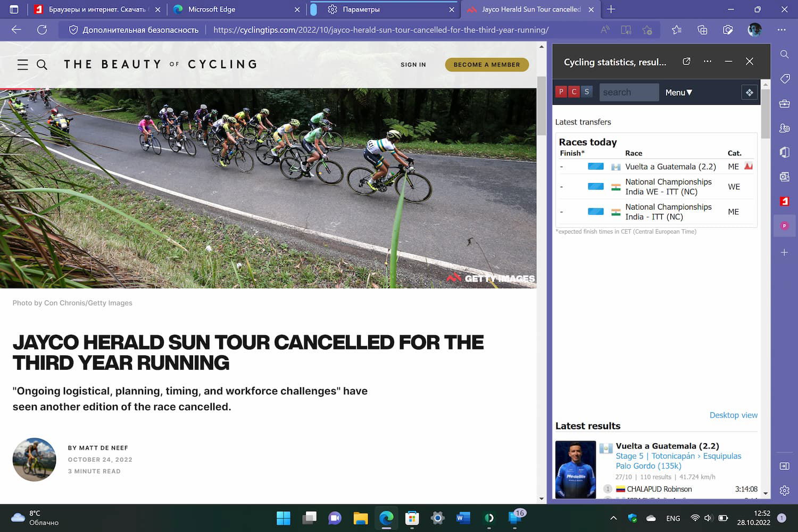Click the 'Дополнительная безопасность' security indicator
Viewport: 798px width, 532px height.
tap(134, 30)
